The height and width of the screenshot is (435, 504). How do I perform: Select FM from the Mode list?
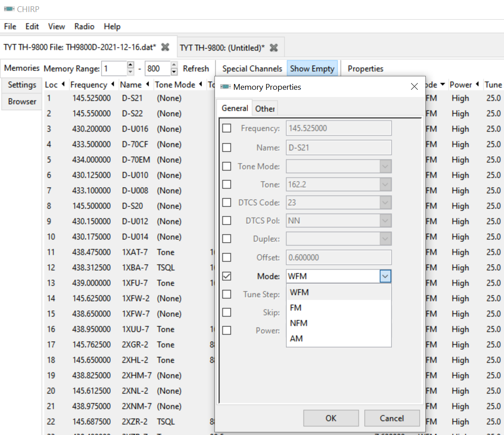pos(339,308)
